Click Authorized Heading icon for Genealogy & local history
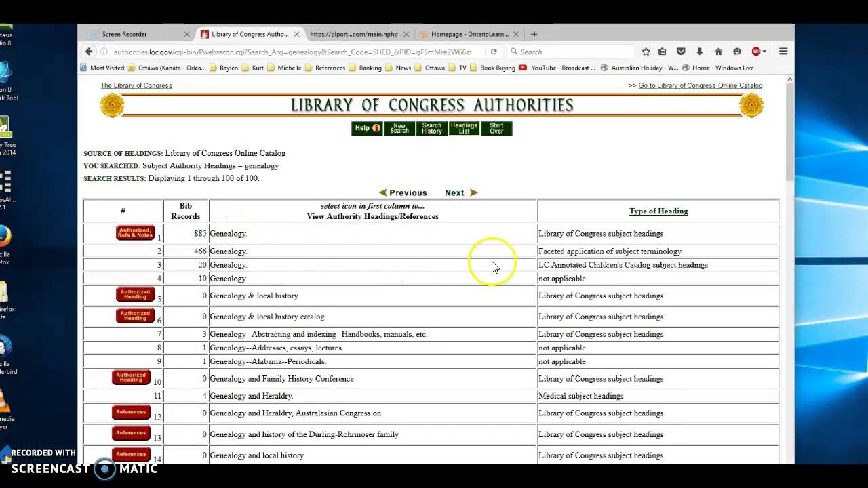Image resolution: width=868 pixels, height=488 pixels. coord(135,295)
